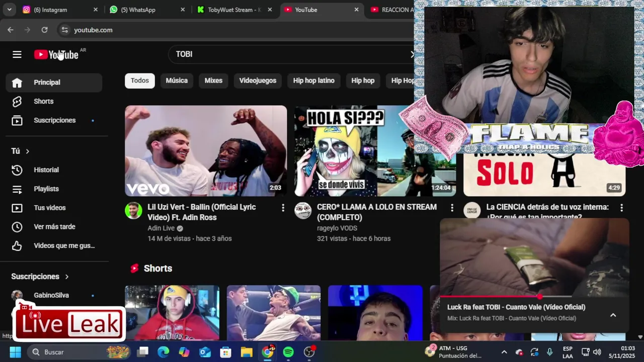644x362 pixels.
Task: Open Adin Live channel name
Action: pyautogui.click(x=161, y=228)
